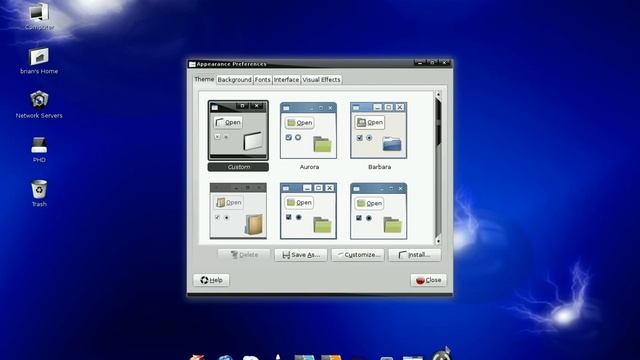This screenshot has height=360, width=640.
Task: Click the Barbara theme label
Action: tap(379, 167)
